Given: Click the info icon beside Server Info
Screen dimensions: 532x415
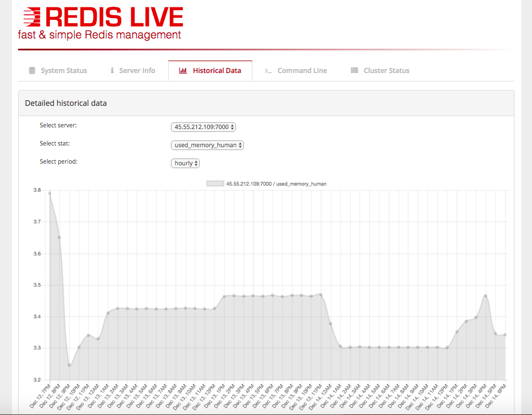Looking at the screenshot, I should point(112,70).
